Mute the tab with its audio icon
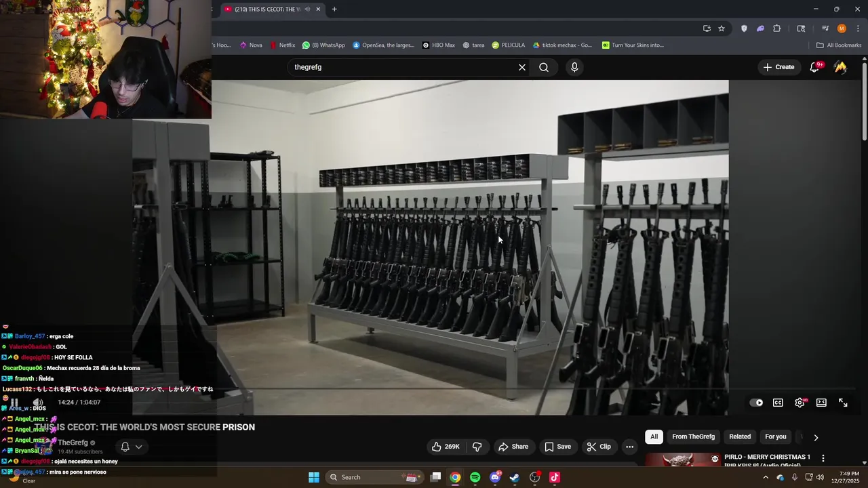The height and width of the screenshot is (488, 868). (307, 9)
